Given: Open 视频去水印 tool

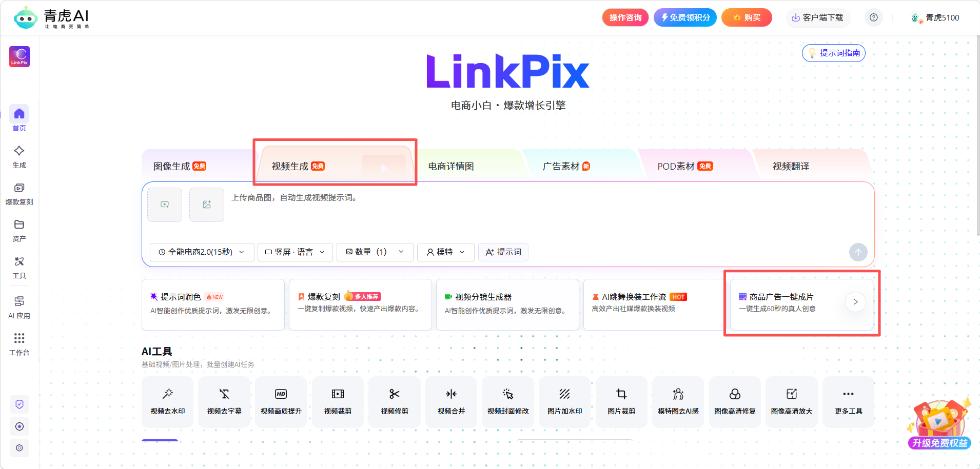Looking at the screenshot, I should [168, 402].
